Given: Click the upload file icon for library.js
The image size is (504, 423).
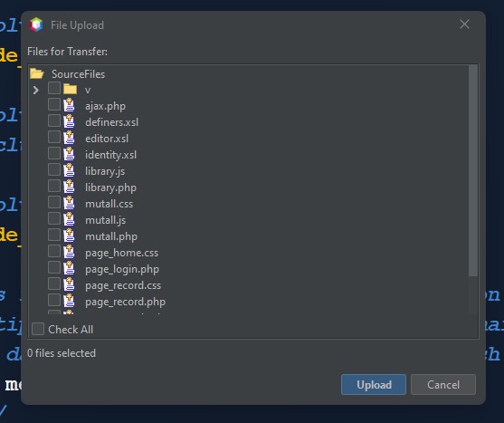Looking at the screenshot, I should click(69, 170).
